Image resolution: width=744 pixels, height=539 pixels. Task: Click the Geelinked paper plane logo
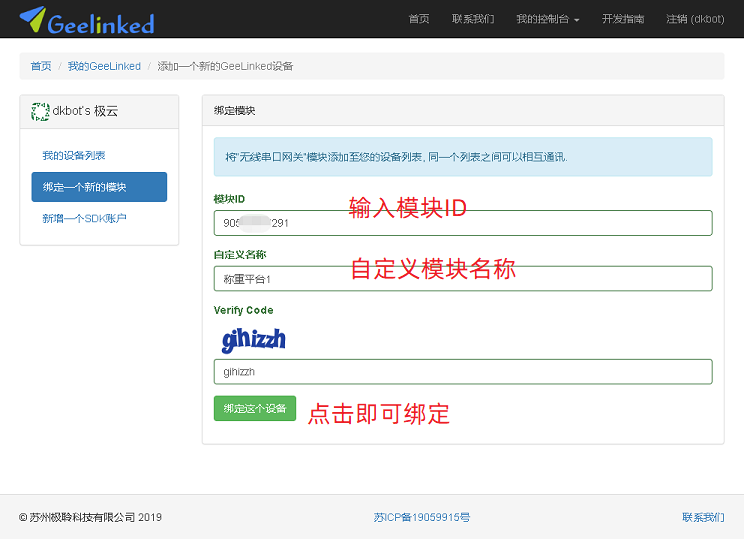point(32,19)
